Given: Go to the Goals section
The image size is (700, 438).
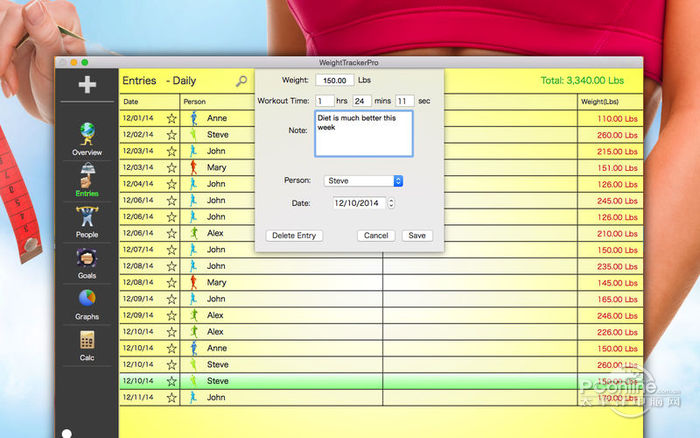Looking at the screenshot, I should point(87,261).
